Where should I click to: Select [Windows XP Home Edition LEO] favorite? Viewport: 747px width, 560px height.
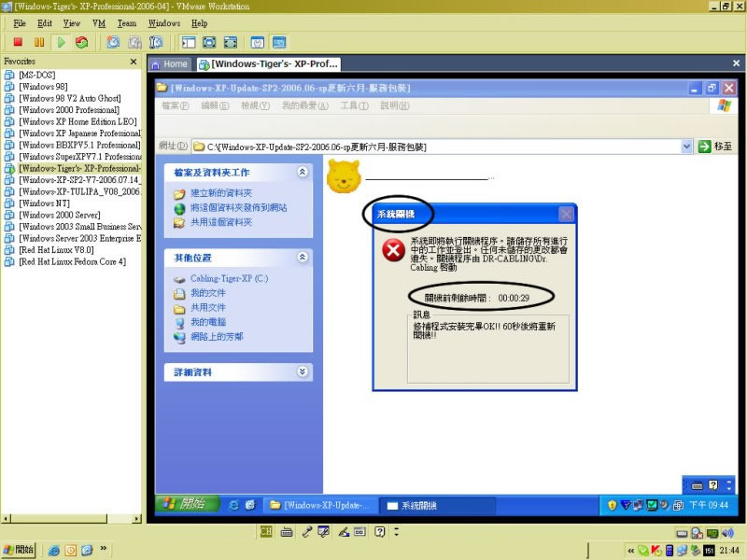78,121
